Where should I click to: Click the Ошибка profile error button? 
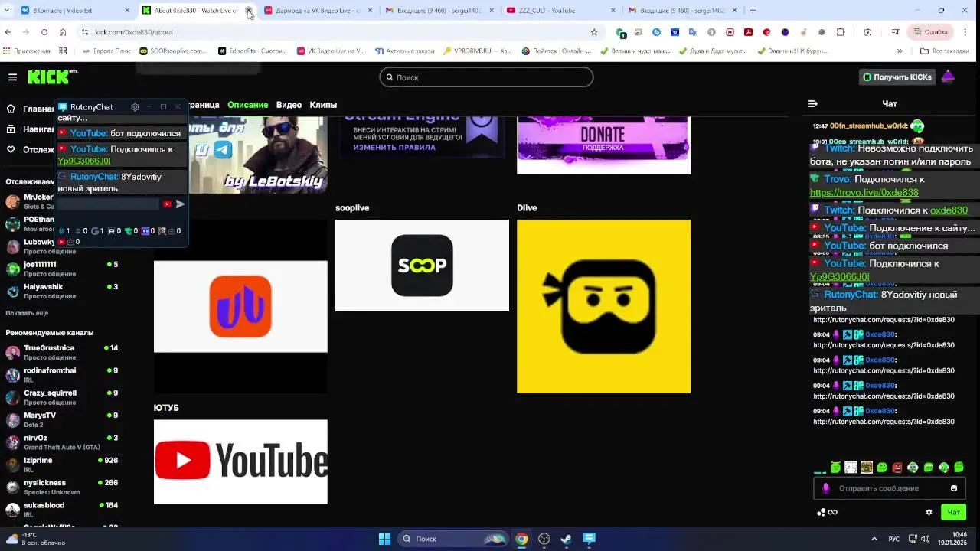929,32
